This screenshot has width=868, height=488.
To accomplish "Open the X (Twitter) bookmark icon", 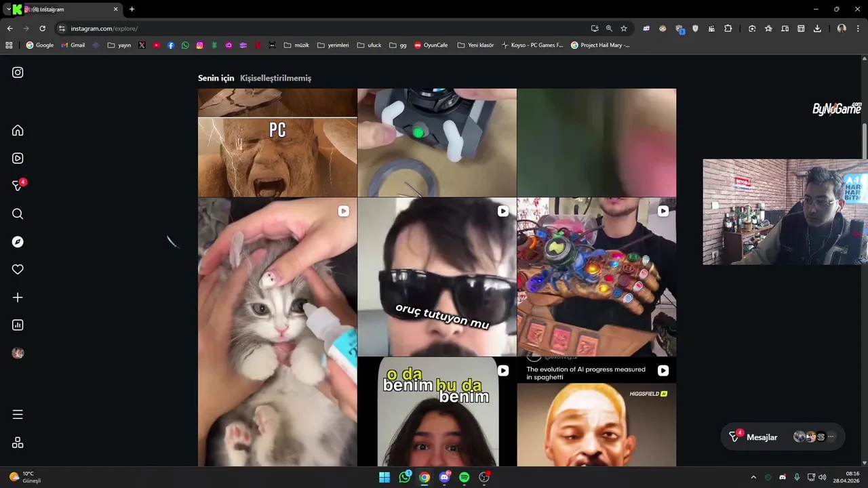I will tap(142, 45).
